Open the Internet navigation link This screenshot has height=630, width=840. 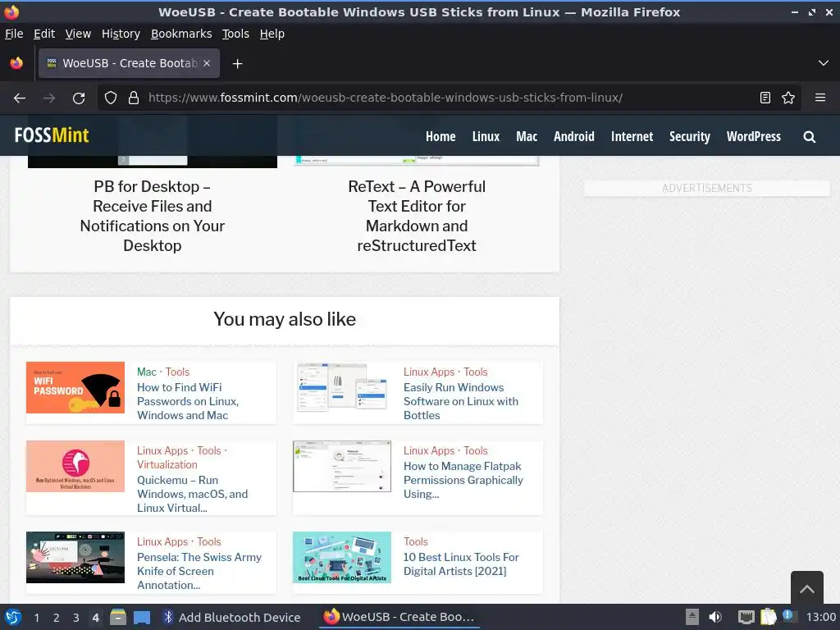coord(632,137)
